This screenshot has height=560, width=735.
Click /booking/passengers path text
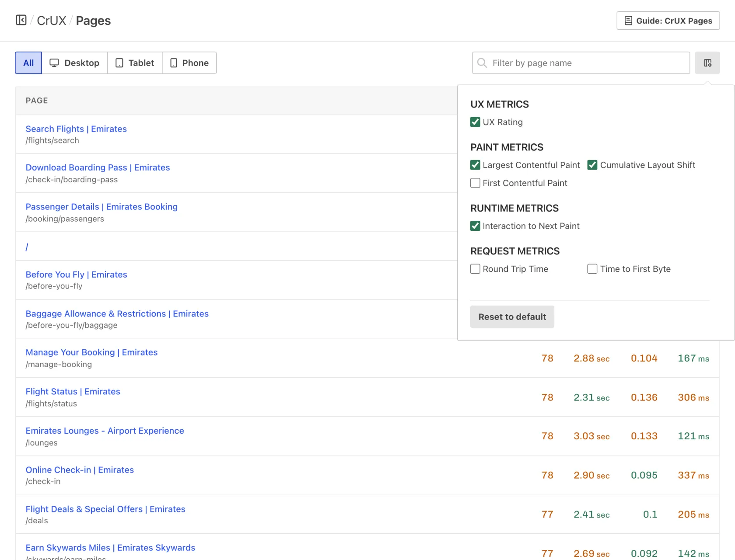(x=65, y=219)
